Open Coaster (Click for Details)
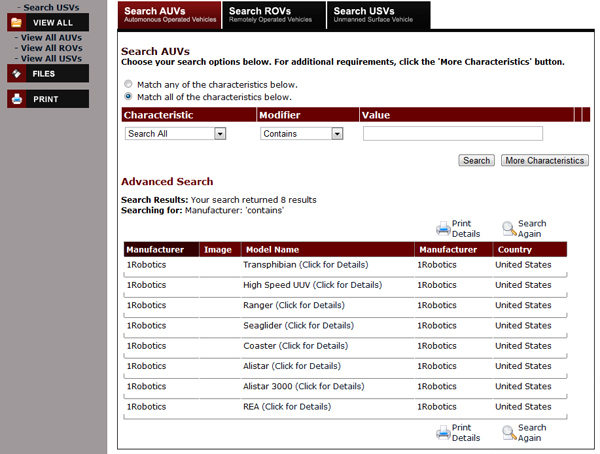Screen dimensions: 600x454 (295, 346)
